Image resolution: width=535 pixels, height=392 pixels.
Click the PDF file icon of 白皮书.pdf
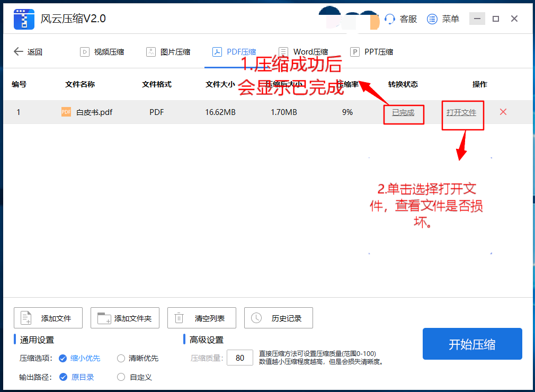[66, 112]
